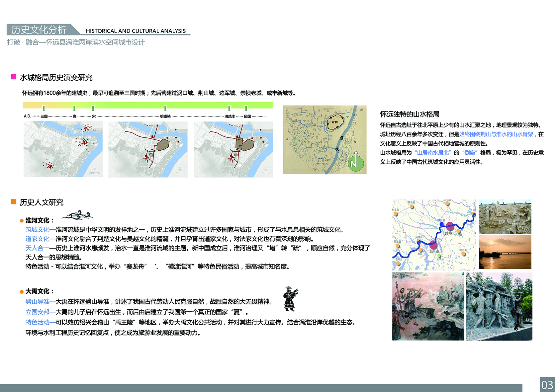Click the blue 天人合一 term

click(37, 248)
